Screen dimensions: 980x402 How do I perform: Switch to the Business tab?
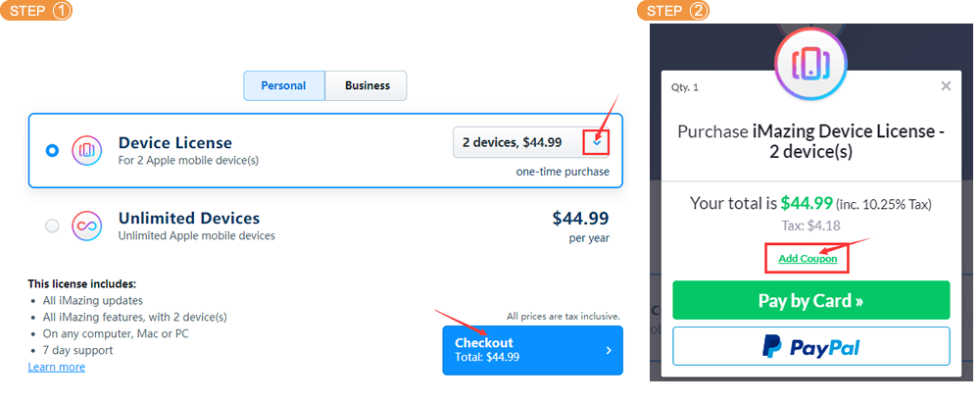coord(367,85)
